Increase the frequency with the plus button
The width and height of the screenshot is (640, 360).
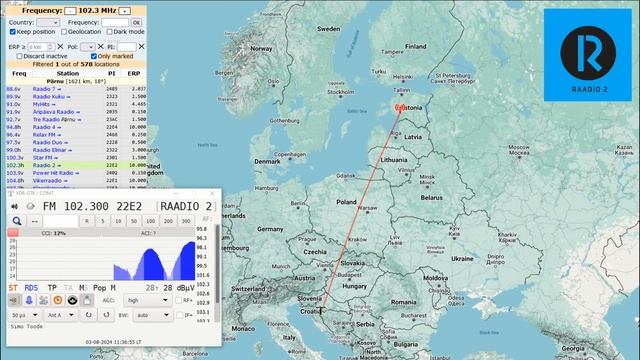tap(124, 11)
